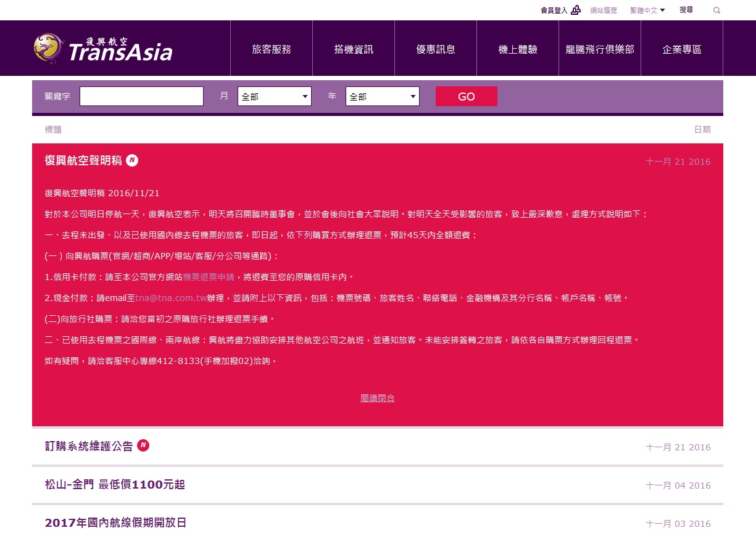The height and width of the screenshot is (541, 756).
Task: Open the 機上體驗 menu
Action: pos(518,49)
